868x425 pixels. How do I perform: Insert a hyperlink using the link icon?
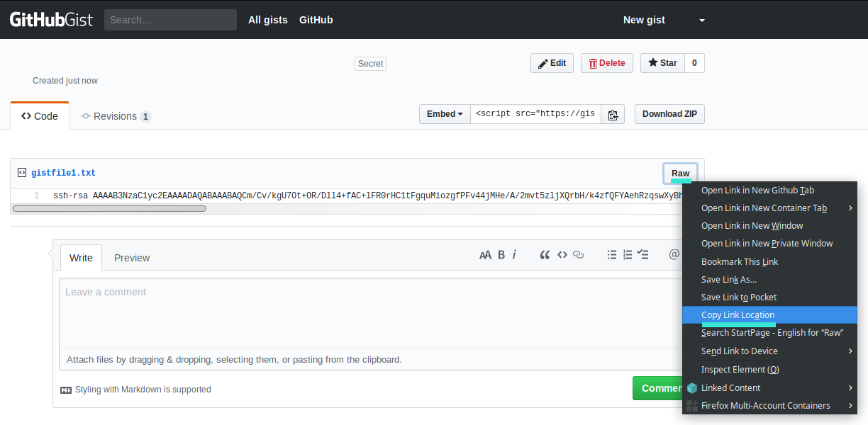578,254
